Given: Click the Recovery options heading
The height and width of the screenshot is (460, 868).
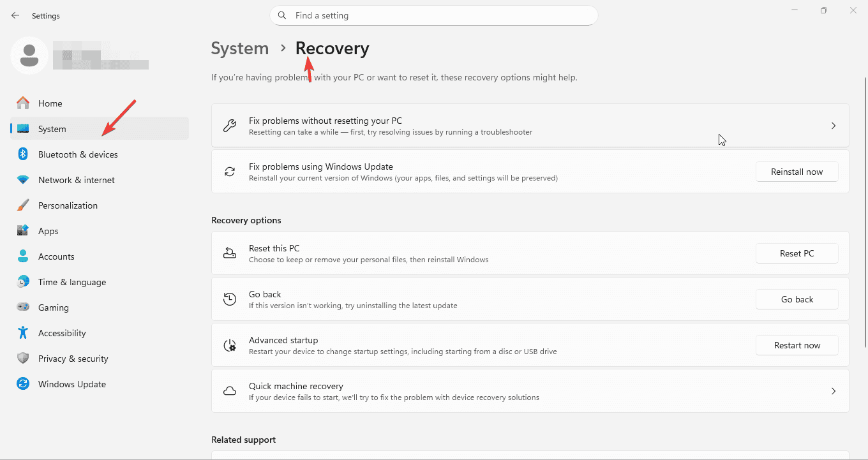Looking at the screenshot, I should [x=246, y=220].
